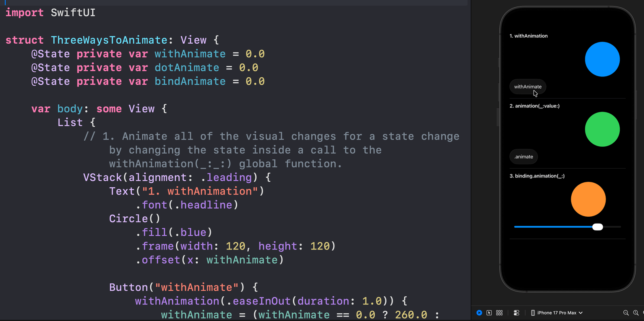
Task: Click the live preview play button
Action: [x=479, y=313]
